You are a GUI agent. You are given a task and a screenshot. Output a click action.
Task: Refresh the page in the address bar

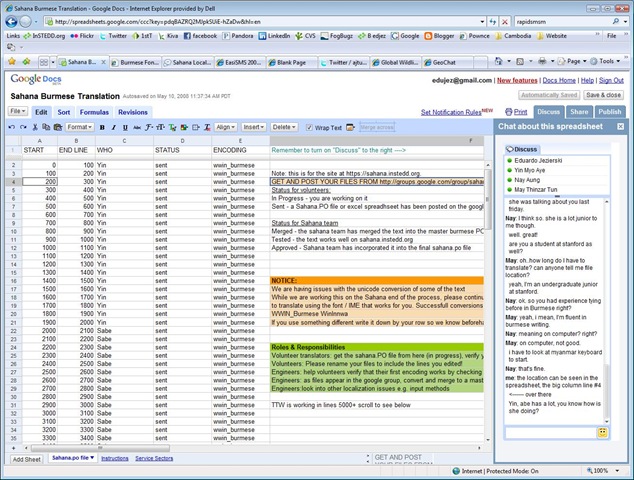click(492, 22)
